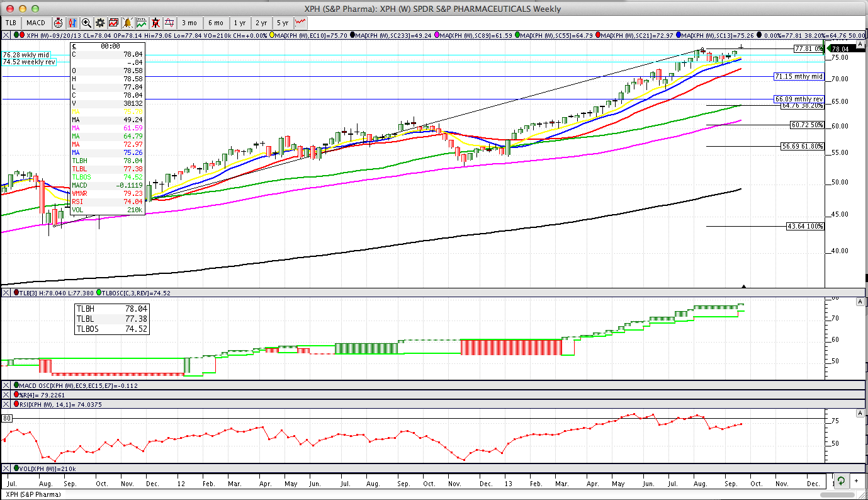Click the A auto-scale button on TLB pane
Image resolution: width=868 pixels, height=500 pixels.
tap(860, 302)
